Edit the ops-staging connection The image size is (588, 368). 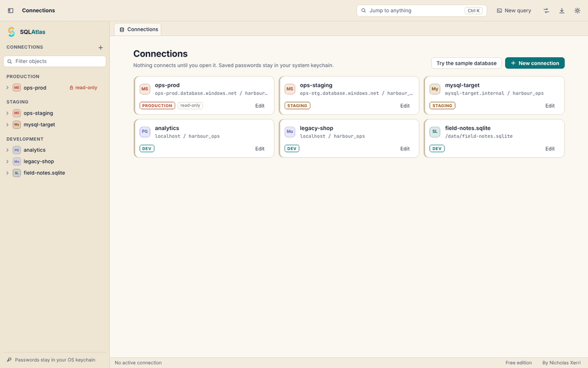coord(405,106)
